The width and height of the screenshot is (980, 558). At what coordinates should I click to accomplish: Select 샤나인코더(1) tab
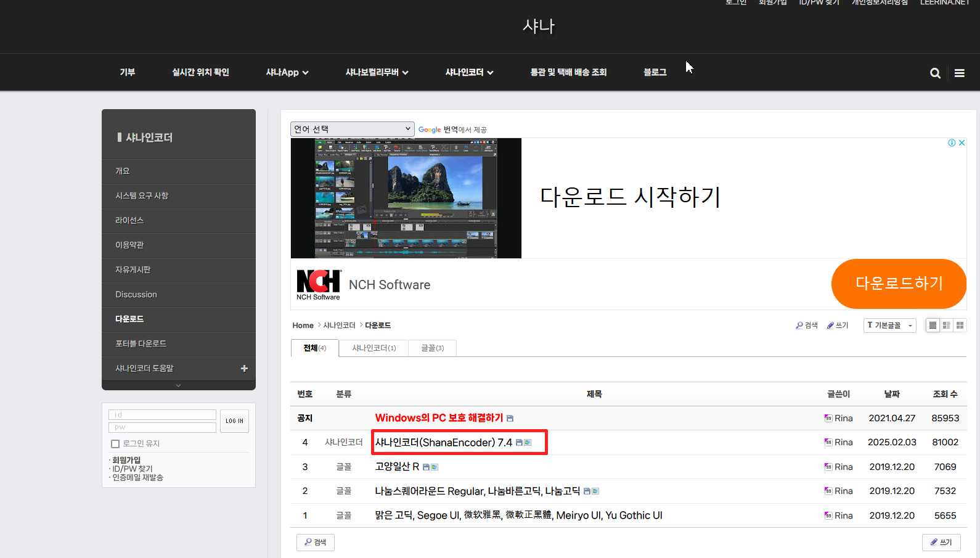374,348
